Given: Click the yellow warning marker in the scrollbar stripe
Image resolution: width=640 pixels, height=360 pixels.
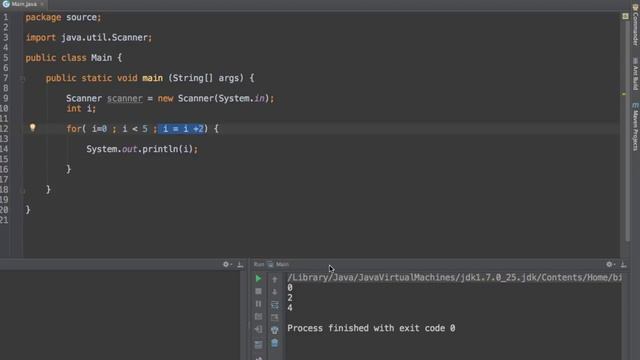Looking at the screenshot, I should (624, 94).
